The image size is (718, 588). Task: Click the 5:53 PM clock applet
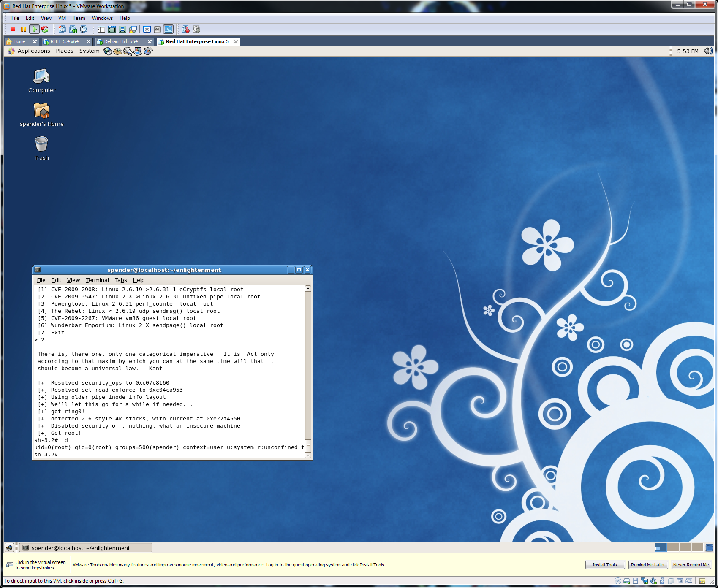(688, 51)
